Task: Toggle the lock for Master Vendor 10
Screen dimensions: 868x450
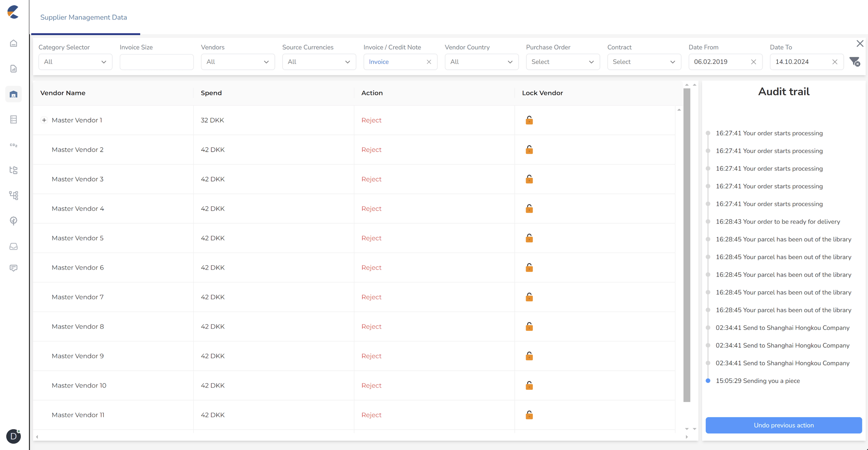Action: pyautogui.click(x=529, y=385)
